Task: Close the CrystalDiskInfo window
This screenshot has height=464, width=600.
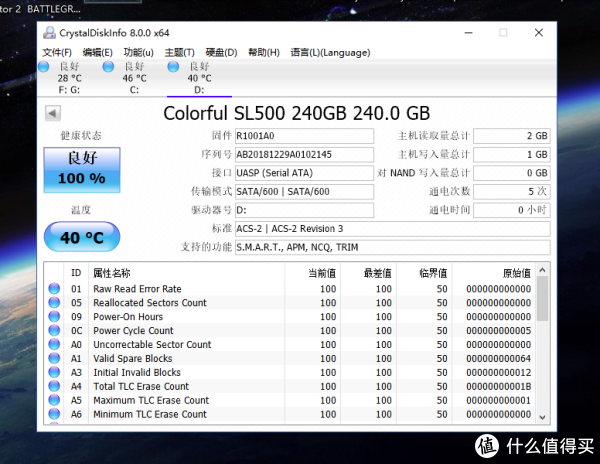Action: pos(539,33)
